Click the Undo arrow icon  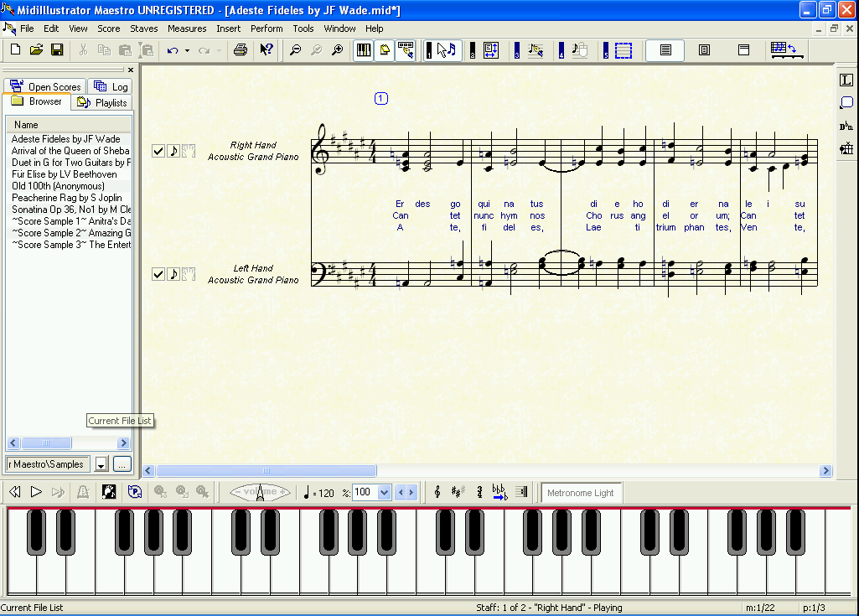point(173,50)
